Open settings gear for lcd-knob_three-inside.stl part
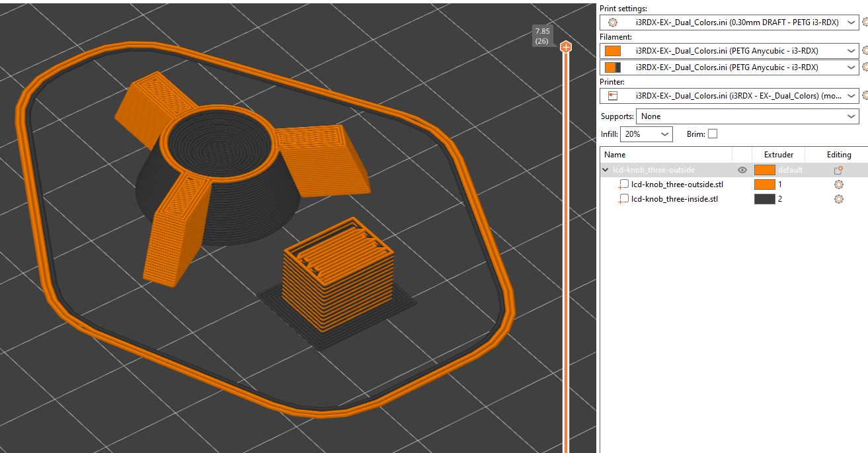868x453 pixels. 838,199
